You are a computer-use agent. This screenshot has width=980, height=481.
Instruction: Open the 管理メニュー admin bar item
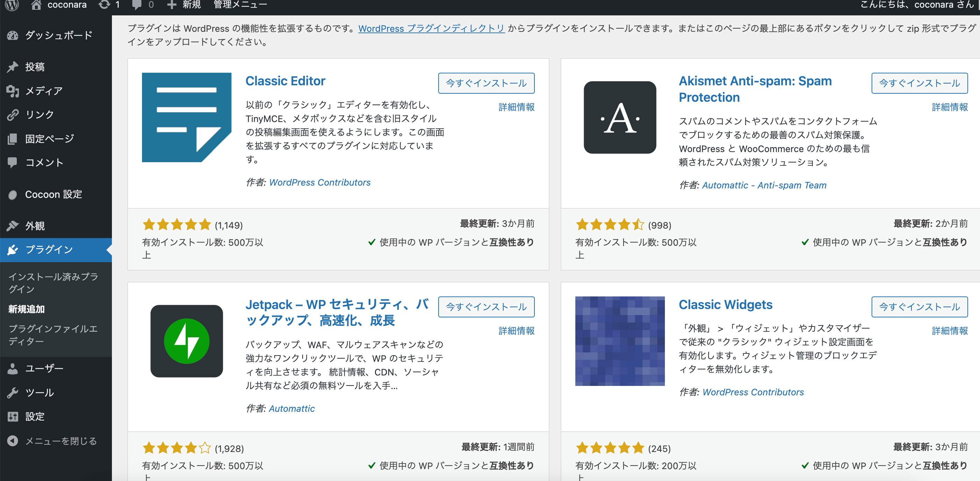240,5
